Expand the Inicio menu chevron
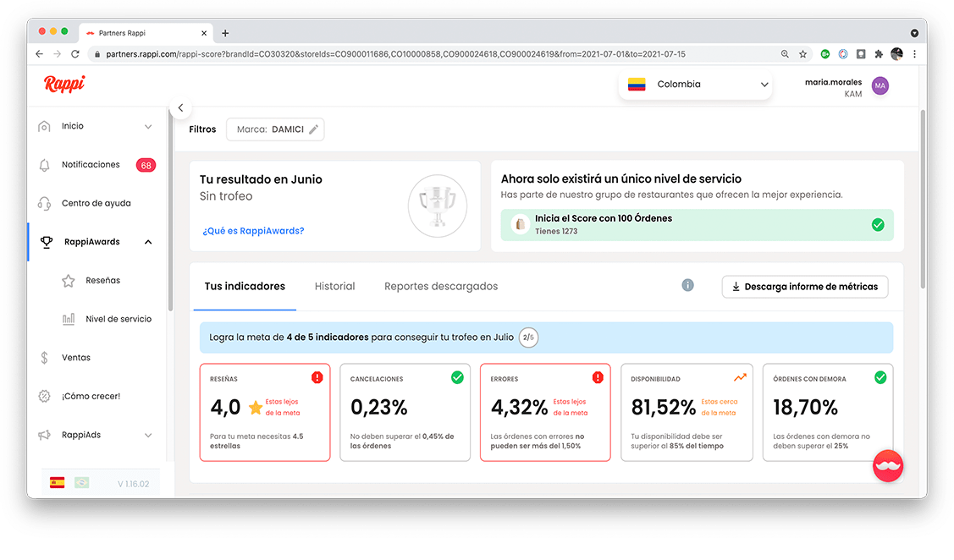The height and width of the screenshot is (560, 954). tap(148, 127)
